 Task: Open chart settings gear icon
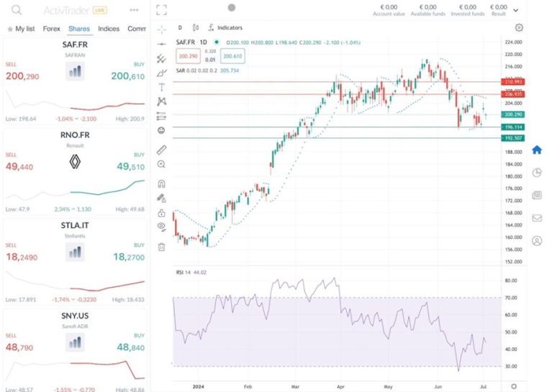[x=519, y=28]
